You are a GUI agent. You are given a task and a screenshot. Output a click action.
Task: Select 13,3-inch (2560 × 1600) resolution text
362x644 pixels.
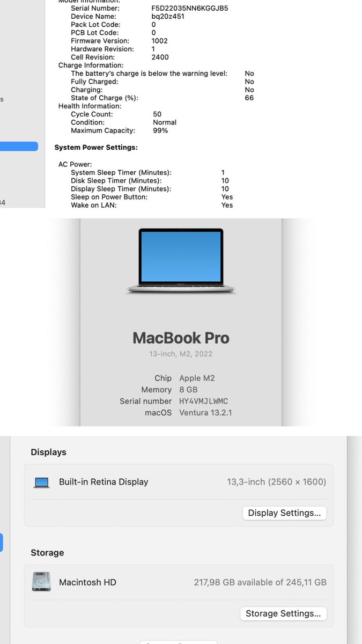point(277,482)
